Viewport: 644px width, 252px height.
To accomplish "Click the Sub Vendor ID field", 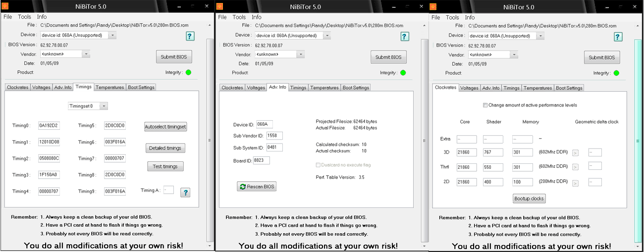I will tap(274, 136).
